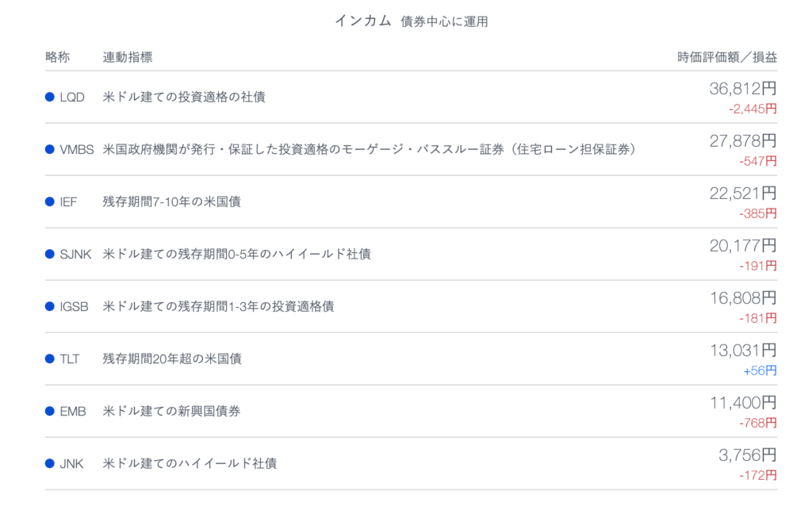Click the blue dot beside JNK
This screenshot has width=812, height=510.
[x=50, y=463]
